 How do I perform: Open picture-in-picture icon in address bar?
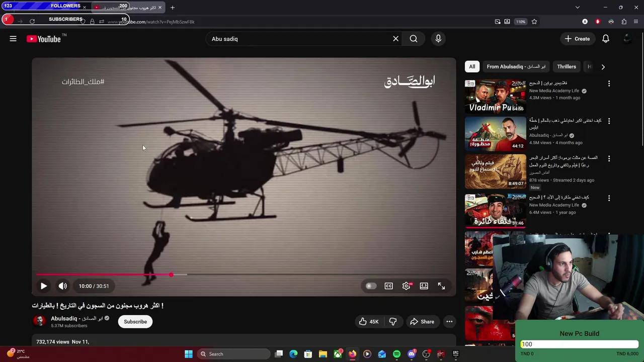[498, 22]
